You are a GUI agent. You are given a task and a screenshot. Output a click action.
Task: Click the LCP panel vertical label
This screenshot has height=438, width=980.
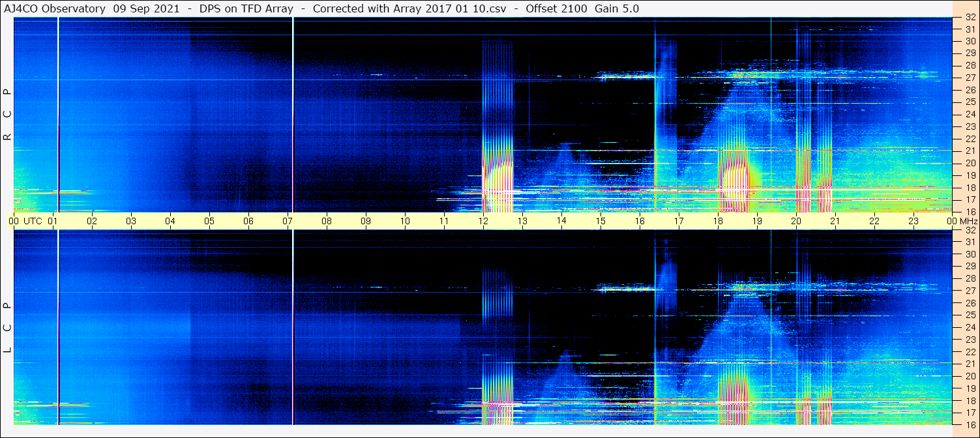click(x=8, y=327)
